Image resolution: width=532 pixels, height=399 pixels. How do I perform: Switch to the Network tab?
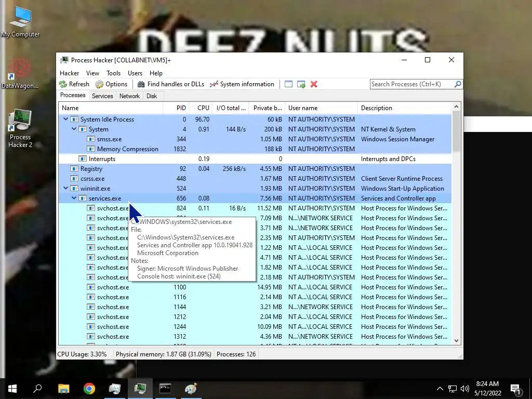129,96
